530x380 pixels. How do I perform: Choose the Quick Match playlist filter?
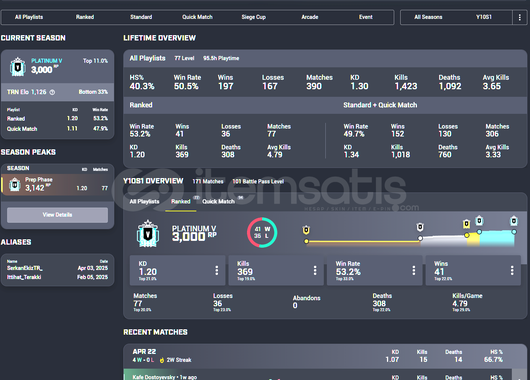(x=197, y=17)
